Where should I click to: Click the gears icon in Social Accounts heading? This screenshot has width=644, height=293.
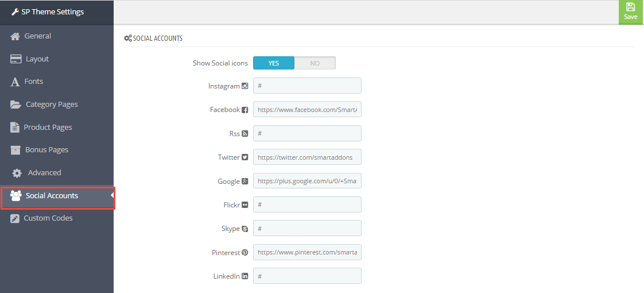128,38
